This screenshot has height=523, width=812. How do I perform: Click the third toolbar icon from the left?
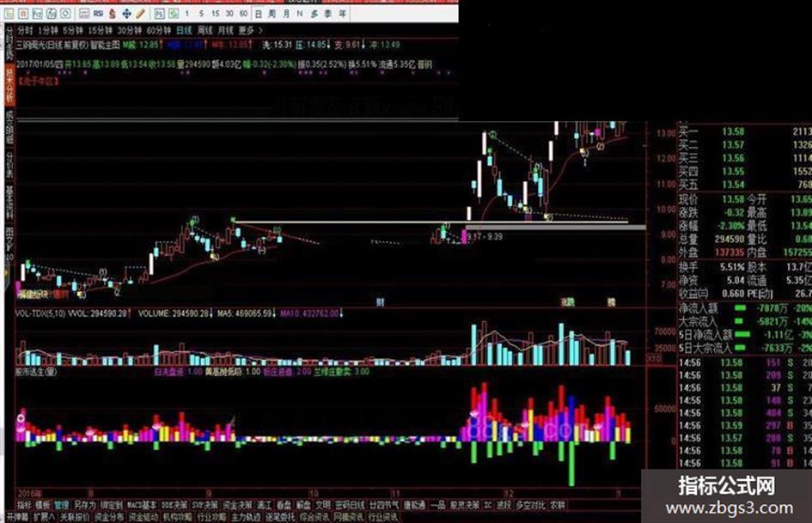[x=37, y=14]
